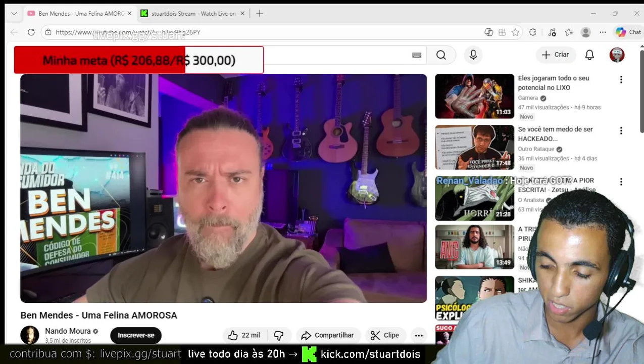Open 'Se você tem medo de ser HACKEADO' title

click(x=556, y=134)
